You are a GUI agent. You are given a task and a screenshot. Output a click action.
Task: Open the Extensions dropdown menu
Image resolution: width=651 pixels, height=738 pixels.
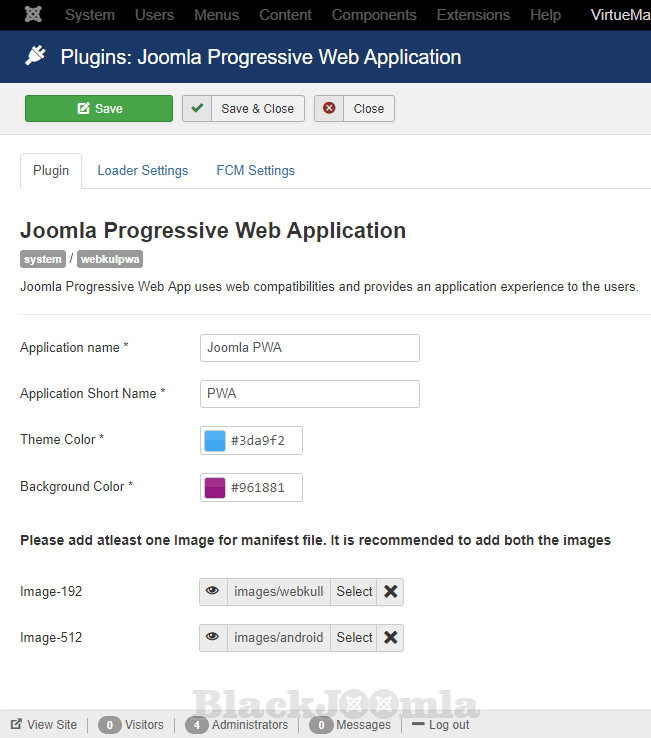pyautogui.click(x=473, y=15)
